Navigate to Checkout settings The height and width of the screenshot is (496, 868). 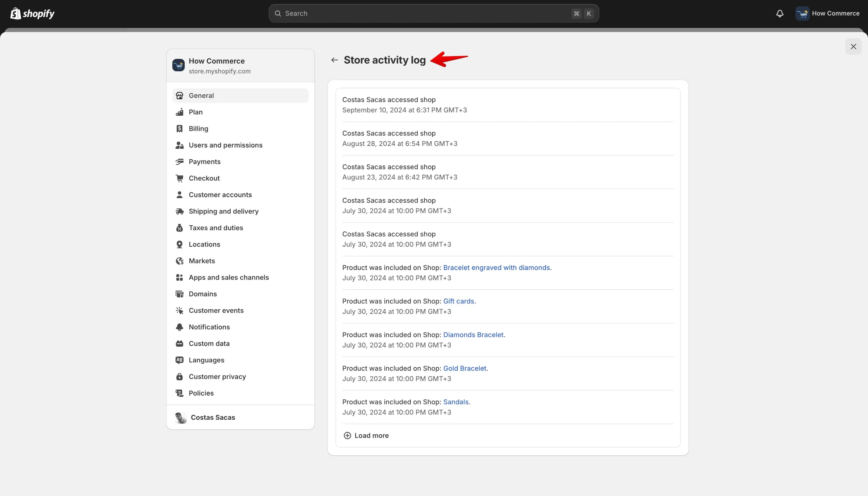[x=241, y=178]
